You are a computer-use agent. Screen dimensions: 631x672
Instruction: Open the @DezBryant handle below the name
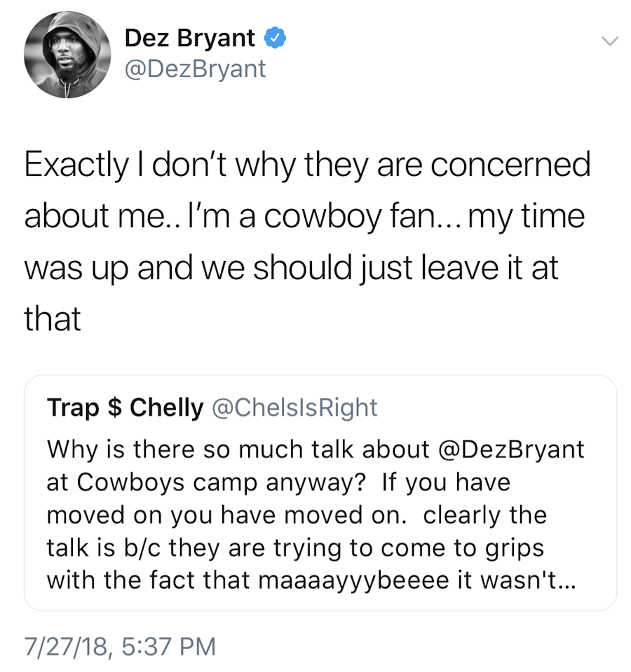(x=195, y=69)
